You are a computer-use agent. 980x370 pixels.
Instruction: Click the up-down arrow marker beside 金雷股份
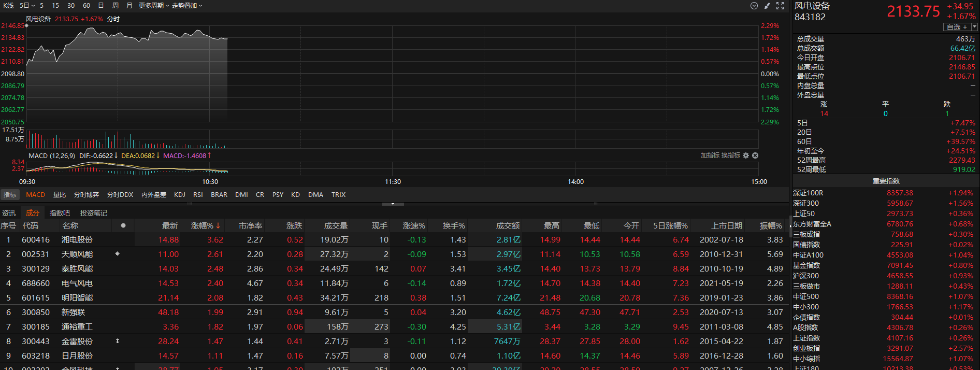117,341
